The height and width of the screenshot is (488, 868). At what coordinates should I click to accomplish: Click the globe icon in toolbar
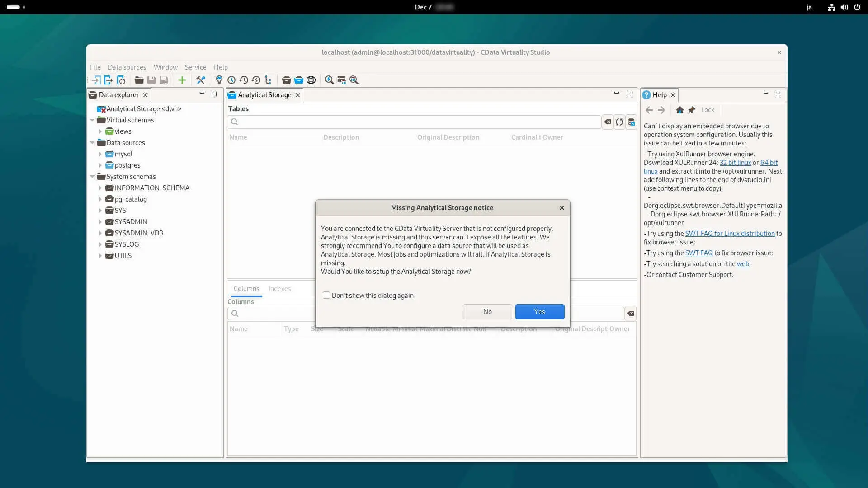(x=311, y=80)
